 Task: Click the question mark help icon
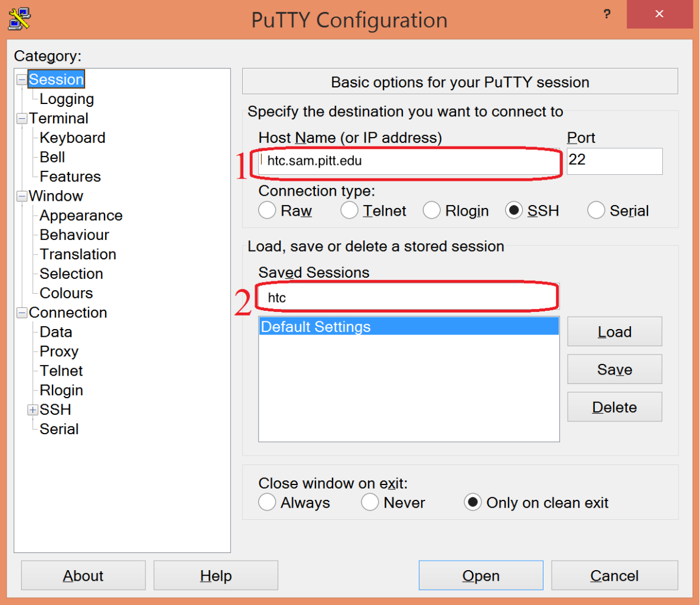[607, 14]
